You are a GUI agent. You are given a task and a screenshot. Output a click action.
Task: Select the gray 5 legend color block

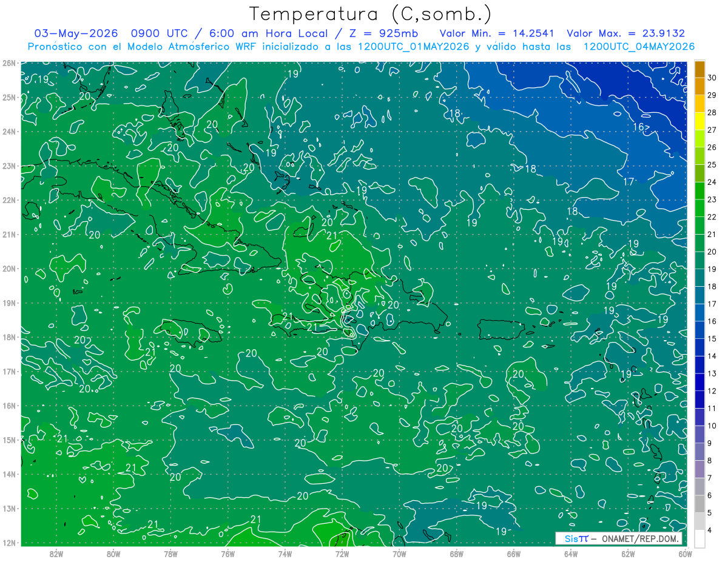[699, 504]
